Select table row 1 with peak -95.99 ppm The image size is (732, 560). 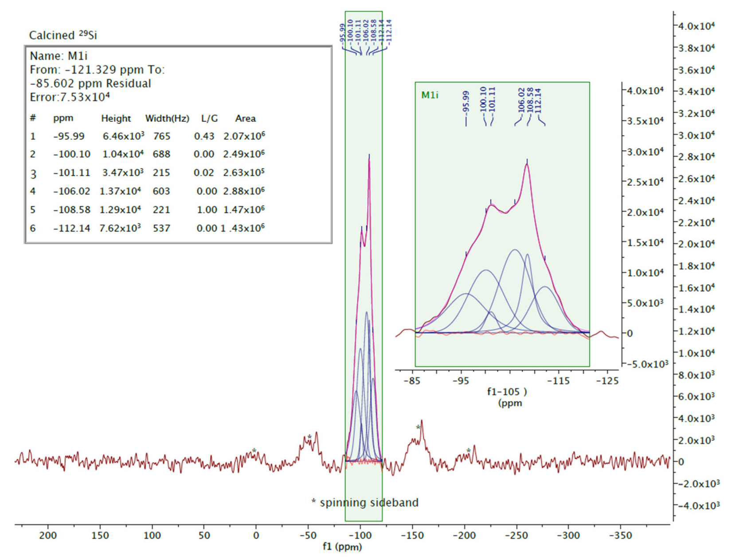146,136
